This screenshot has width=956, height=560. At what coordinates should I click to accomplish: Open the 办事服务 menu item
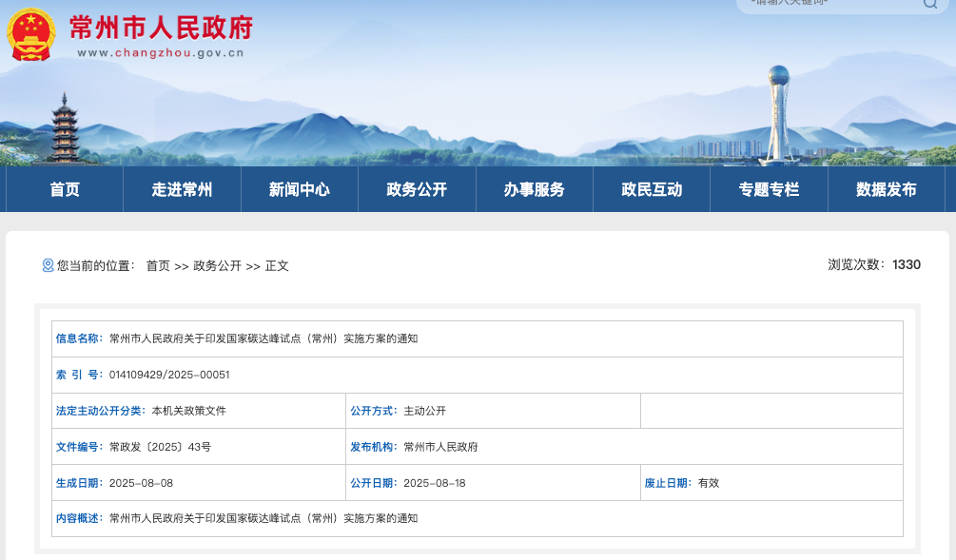click(534, 189)
